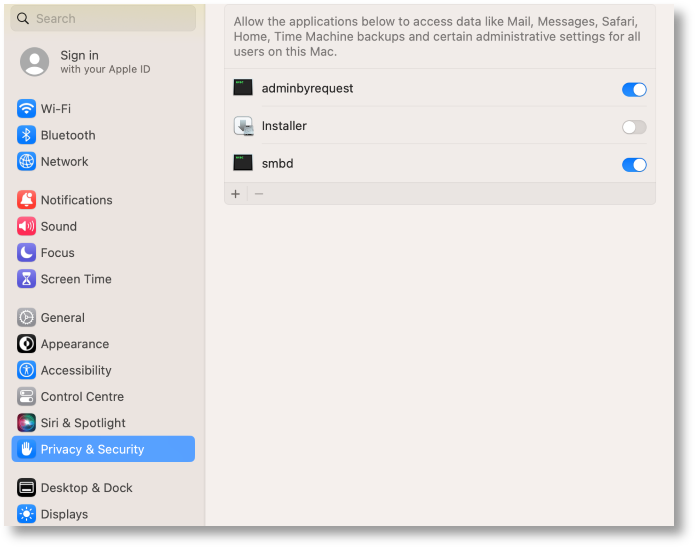The image size is (695, 547).
Task: Select the Installer row name
Action: 284,126
